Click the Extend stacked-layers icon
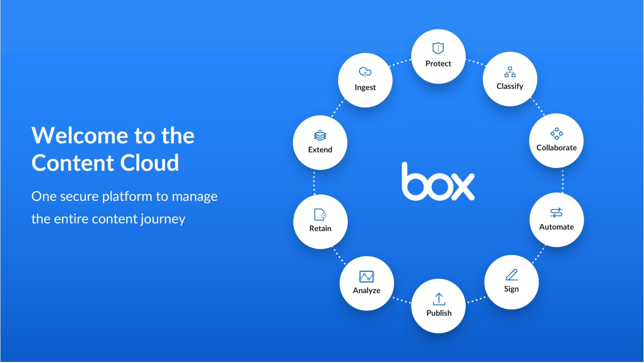Viewport: 644px width, 363px height. [x=320, y=136]
